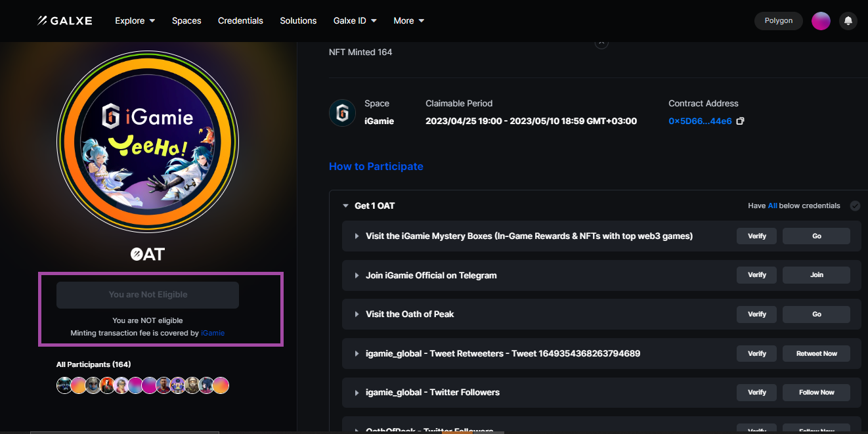Click the All link in credentials requirement
Image resolution: width=868 pixels, height=434 pixels.
coord(772,206)
